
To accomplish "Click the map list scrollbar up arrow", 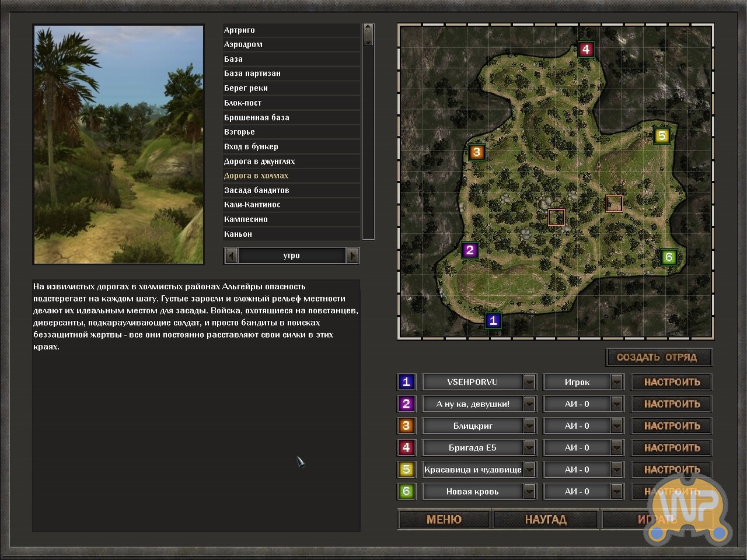I will pyautogui.click(x=368, y=29).
